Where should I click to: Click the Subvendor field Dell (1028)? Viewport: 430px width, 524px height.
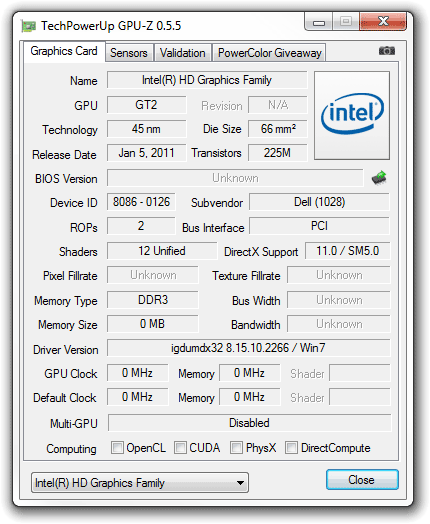[319, 202]
